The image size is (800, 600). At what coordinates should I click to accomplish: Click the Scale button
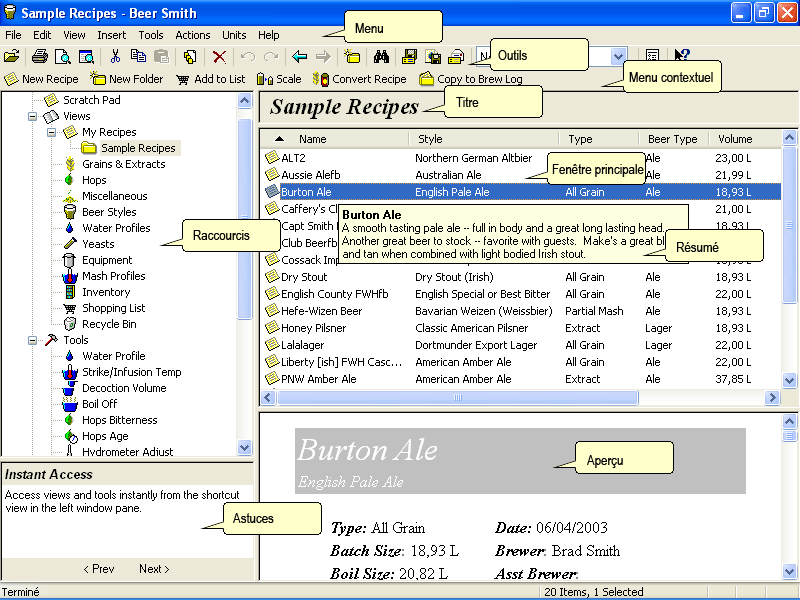tap(279, 79)
